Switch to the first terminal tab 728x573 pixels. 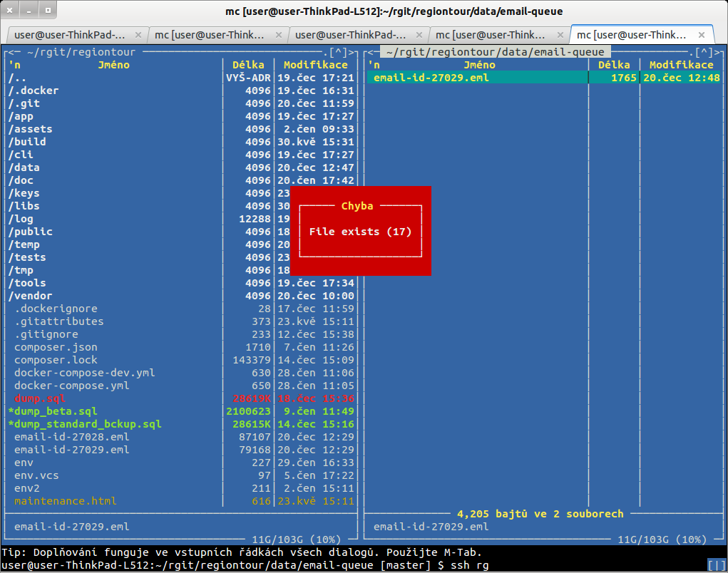click(x=70, y=34)
